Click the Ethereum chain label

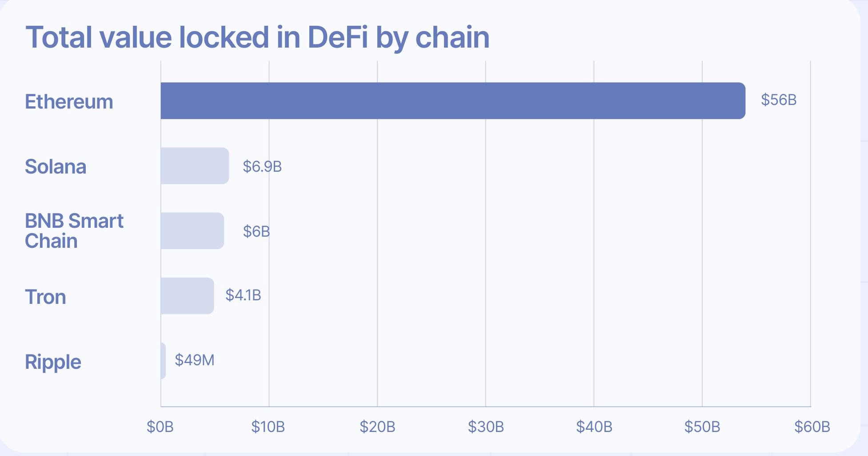pyautogui.click(x=69, y=102)
